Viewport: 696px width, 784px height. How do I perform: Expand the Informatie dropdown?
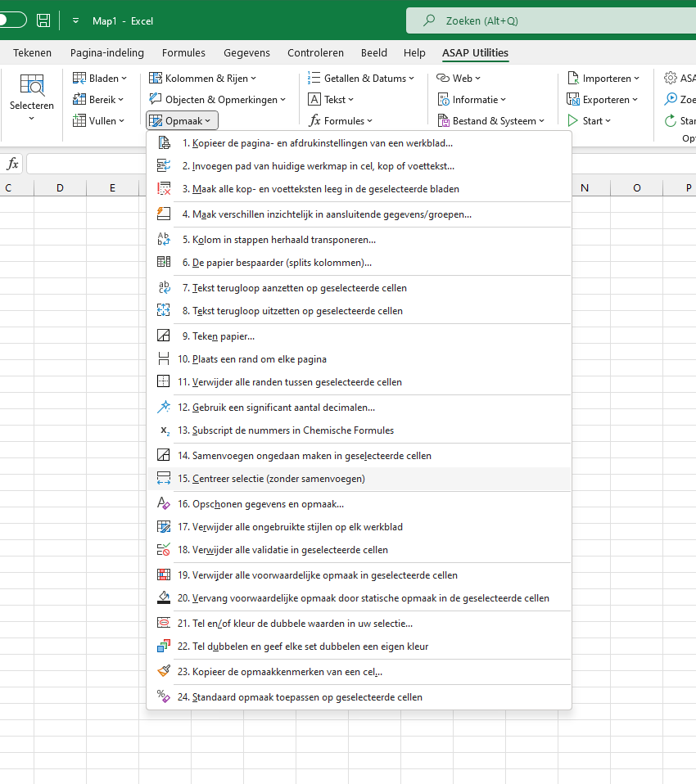pos(472,100)
